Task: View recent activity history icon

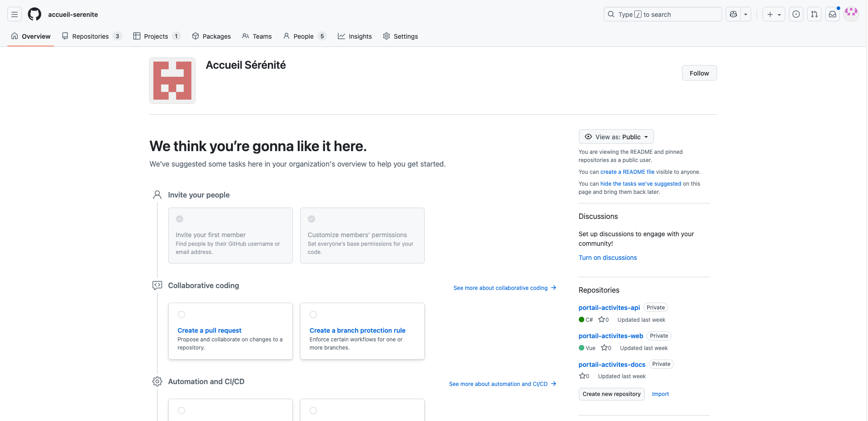Action: (x=796, y=14)
